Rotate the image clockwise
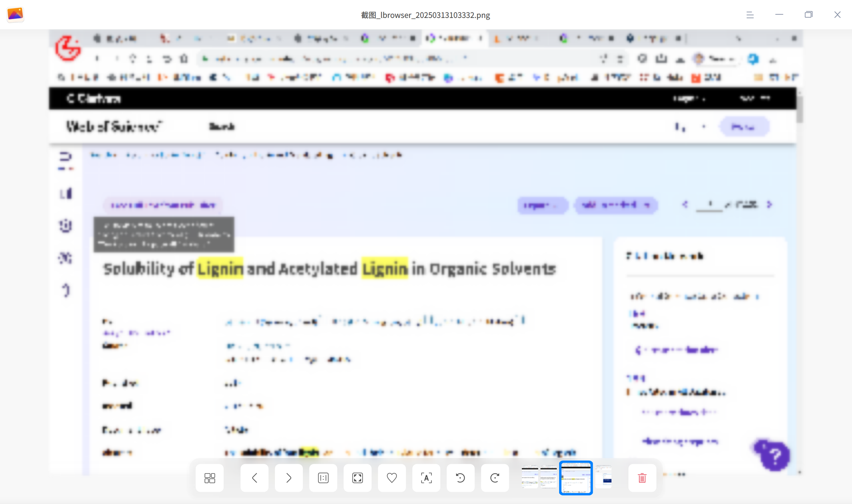Image resolution: width=852 pixels, height=504 pixels. (x=495, y=478)
